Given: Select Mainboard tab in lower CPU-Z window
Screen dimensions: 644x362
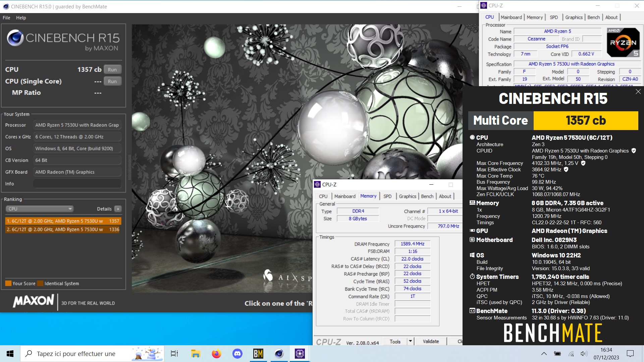Looking at the screenshot, I should click(345, 196).
